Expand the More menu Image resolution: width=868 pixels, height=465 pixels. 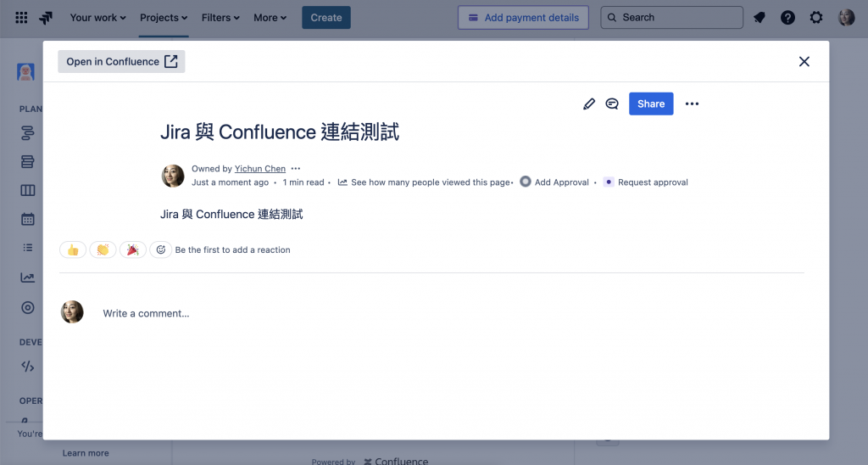tap(270, 18)
